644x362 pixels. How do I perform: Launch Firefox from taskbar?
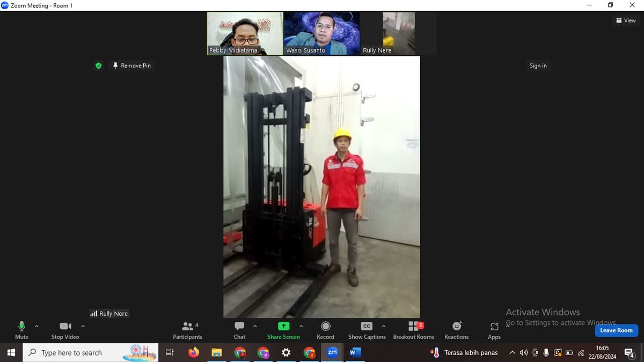coord(194,352)
